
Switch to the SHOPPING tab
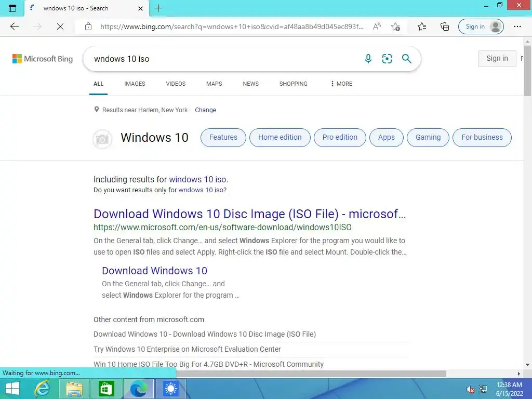(x=293, y=84)
